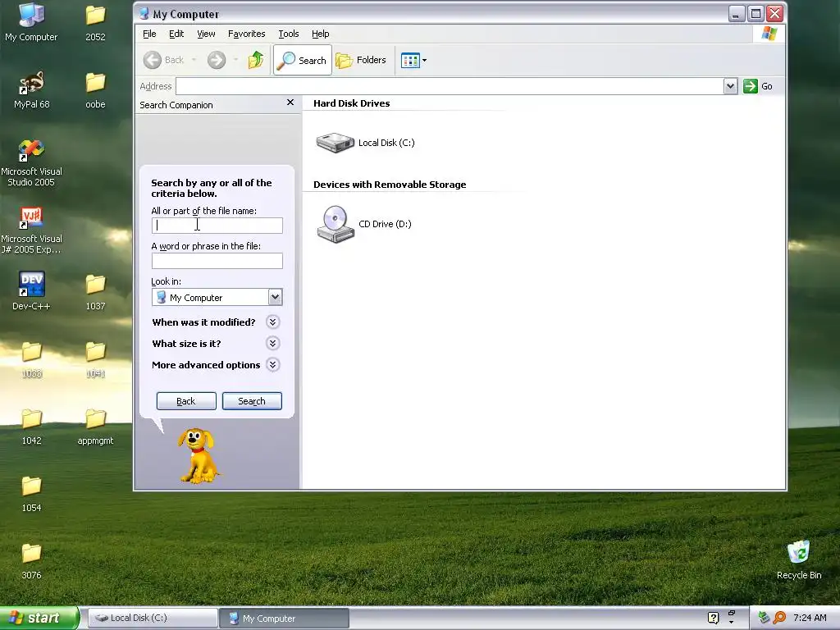
Task: Click the Devices with Removable Storage header
Action: tap(390, 185)
